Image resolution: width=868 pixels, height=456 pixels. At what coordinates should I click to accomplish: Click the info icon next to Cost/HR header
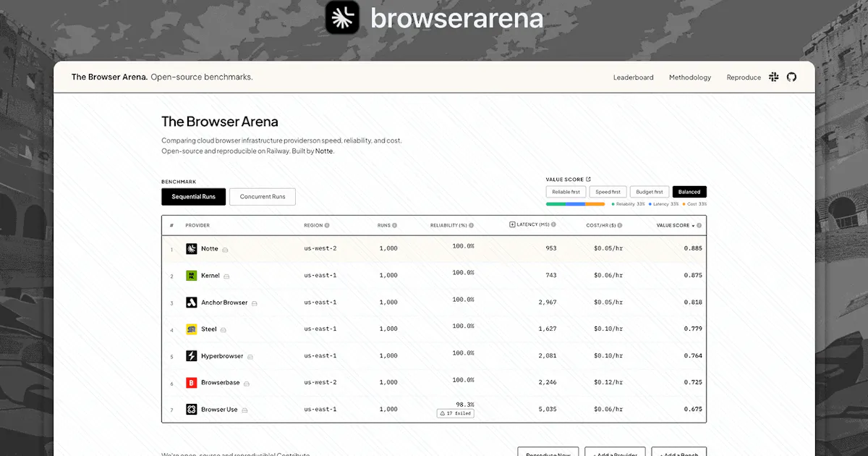[x=620, y=225]
